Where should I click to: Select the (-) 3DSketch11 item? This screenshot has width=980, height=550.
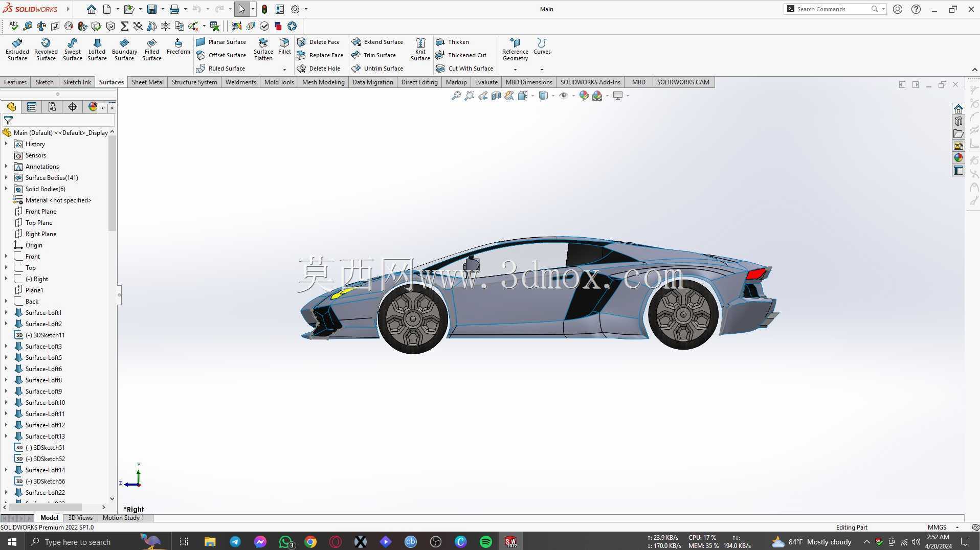pos(39,335)
